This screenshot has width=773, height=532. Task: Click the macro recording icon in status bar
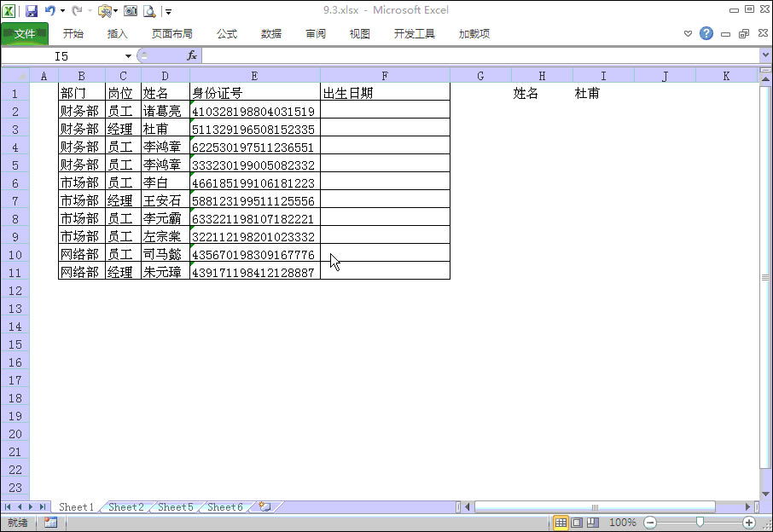point(50,522)
